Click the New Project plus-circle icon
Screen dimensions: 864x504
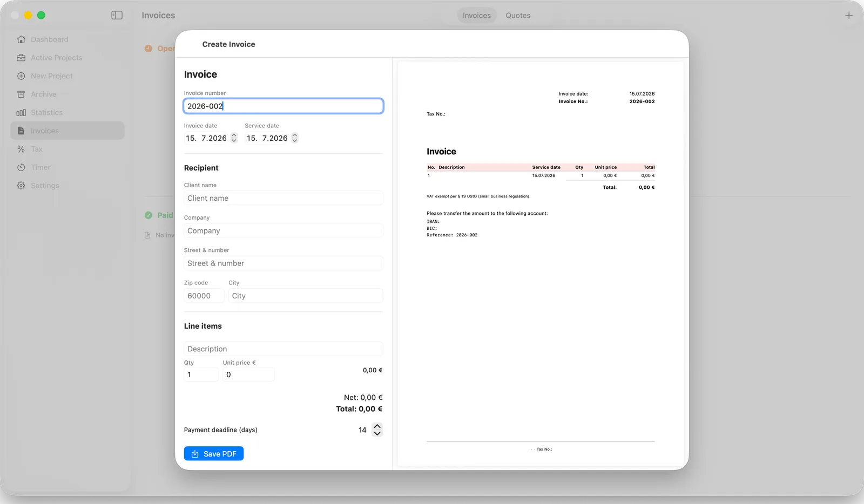(x=21, y=76)
